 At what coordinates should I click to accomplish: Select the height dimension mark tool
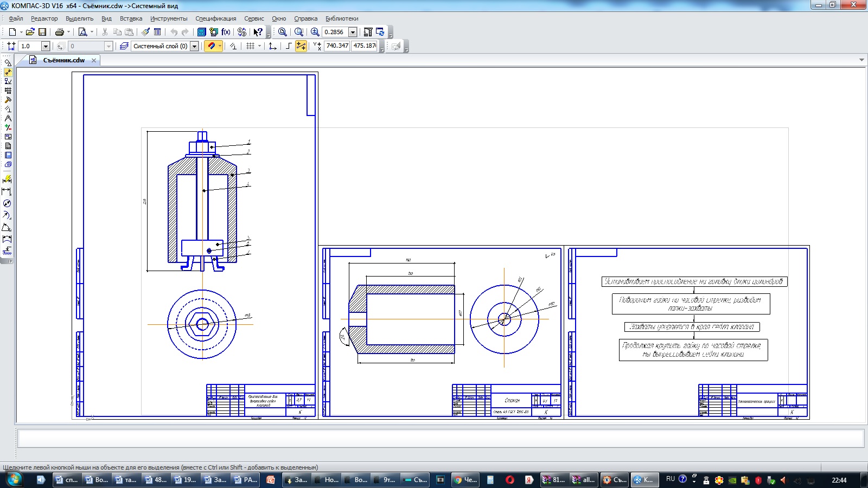click(x=7, y=251)
